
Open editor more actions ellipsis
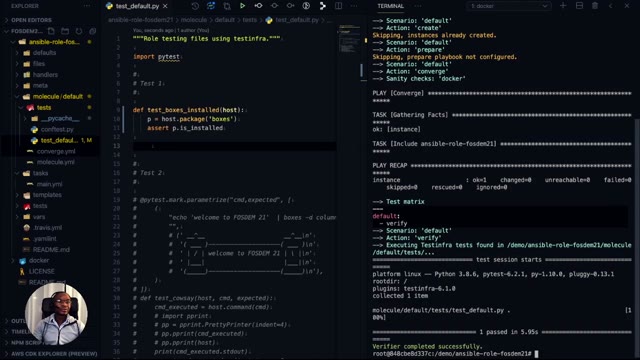[x=354, y=6]
